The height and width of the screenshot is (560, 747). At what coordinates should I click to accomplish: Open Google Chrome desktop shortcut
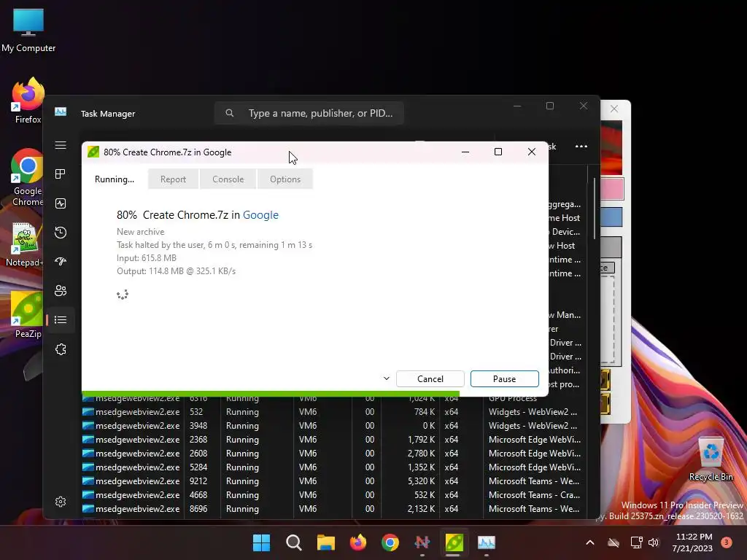[28, 177]
